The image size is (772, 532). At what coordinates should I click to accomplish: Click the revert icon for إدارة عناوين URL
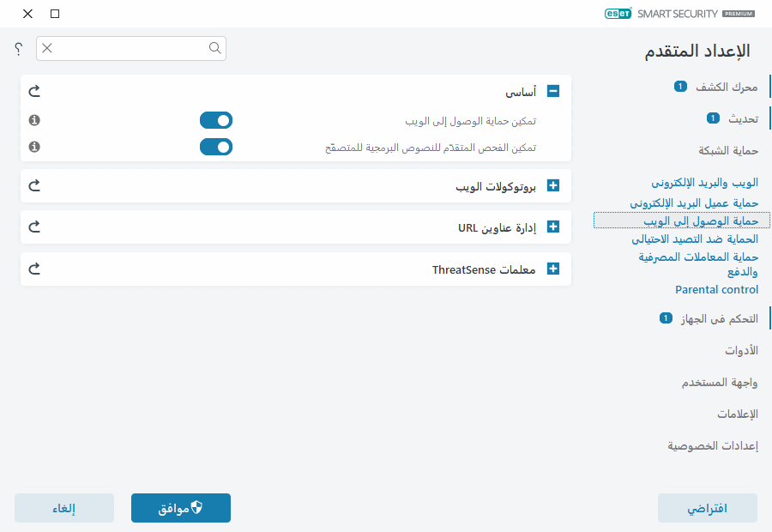(33, 227)
